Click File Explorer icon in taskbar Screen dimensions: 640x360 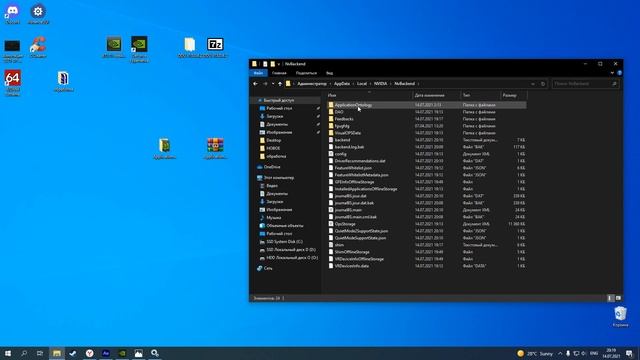pyautogui.click(x=57, y=353)
